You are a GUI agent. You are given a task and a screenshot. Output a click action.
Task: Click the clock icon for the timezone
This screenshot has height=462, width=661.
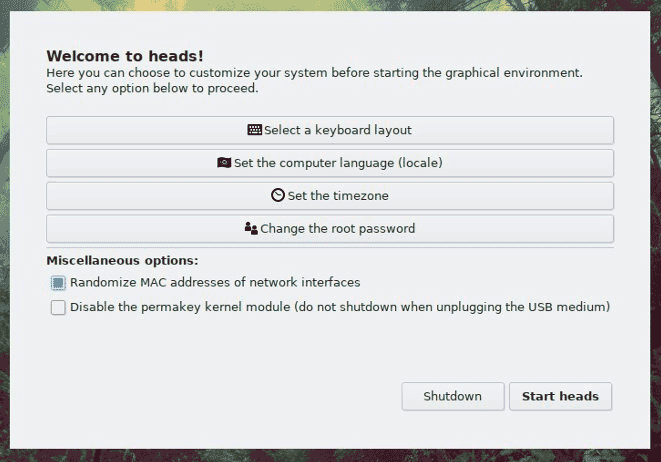click(278, 196)
